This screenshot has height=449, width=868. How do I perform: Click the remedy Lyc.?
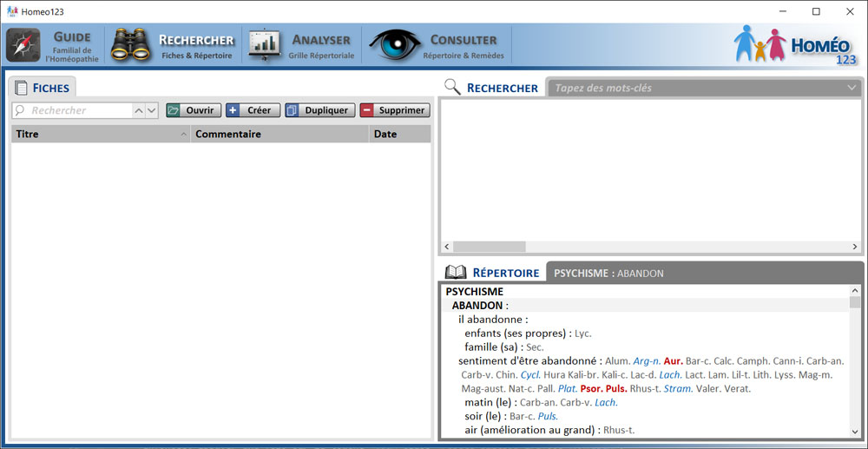click(x=583, y=333)
